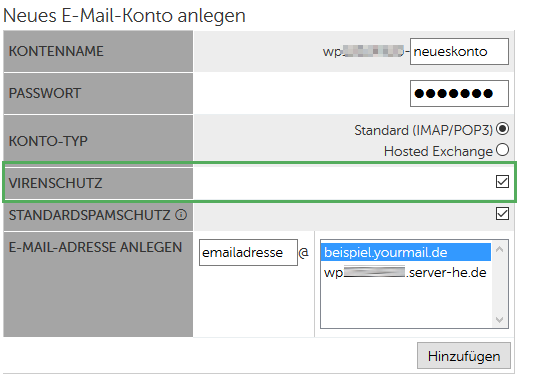Click into the Passwort field
Screen dimensions: 552x379
tap(459, 94)
